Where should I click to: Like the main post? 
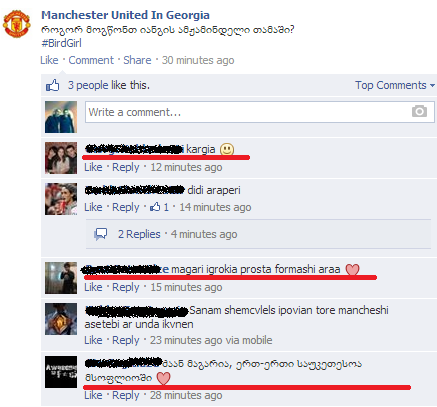(49, 60)
